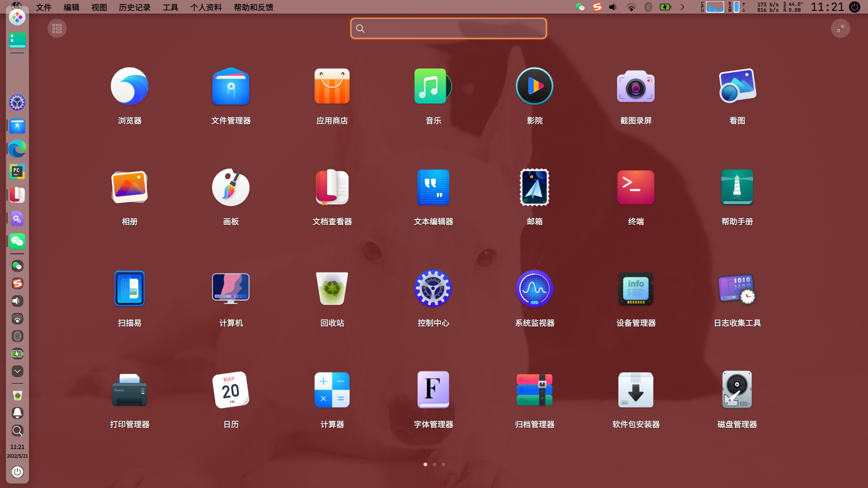Click the dock clock showing 2022/5/21
This screenshot has height=488, width=868.
17,451
